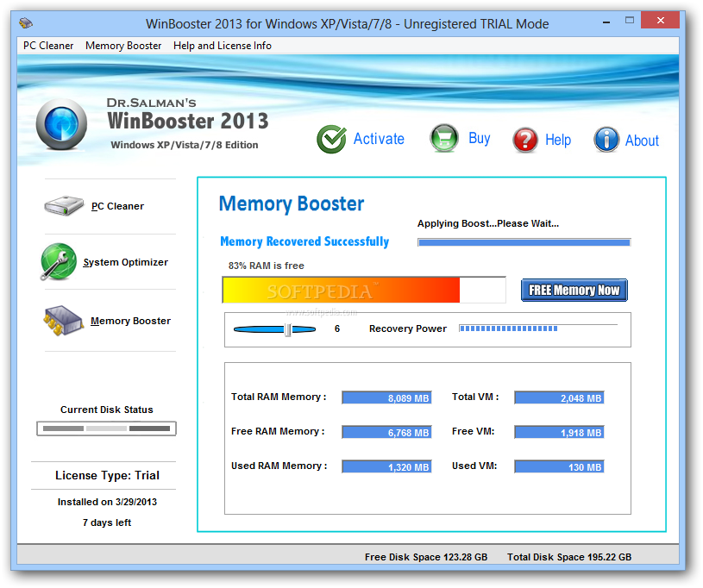Click 'License Type: Trial' text
The width and height of the screenshot is (703, 588).
tap(107, 476)
